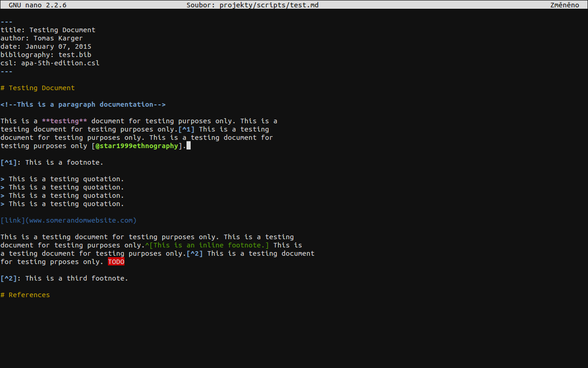Click the Změněno modified status in title bar

click(x=565, y=5)
